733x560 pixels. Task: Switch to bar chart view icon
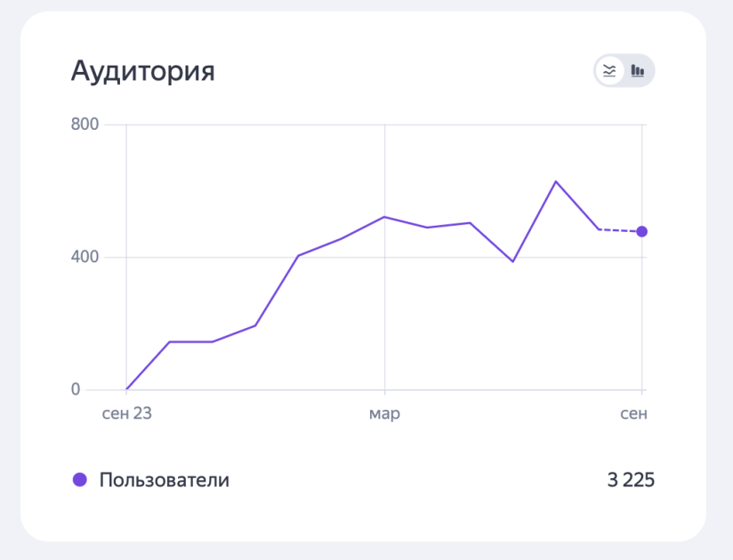click(638, 71)
